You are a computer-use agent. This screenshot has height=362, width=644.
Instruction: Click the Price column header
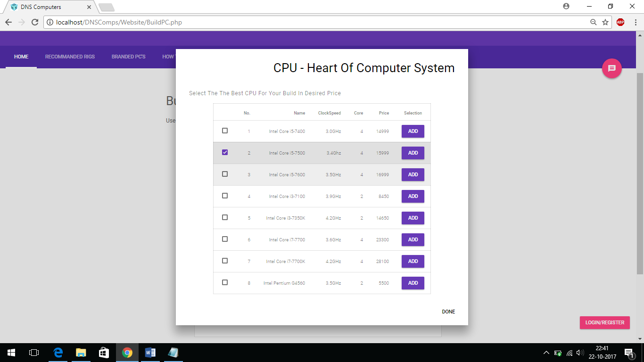[x=384, y=113]
